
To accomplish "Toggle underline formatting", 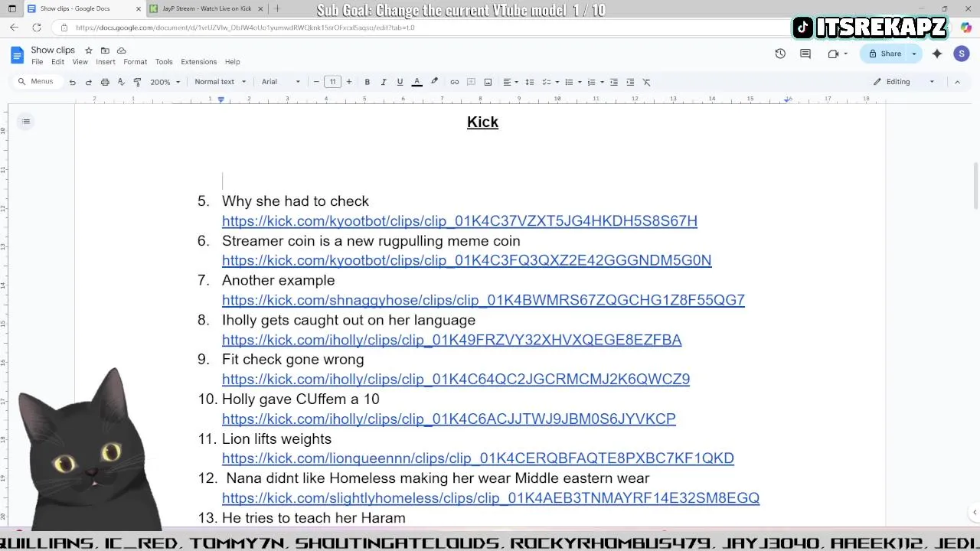I will 400,82.
